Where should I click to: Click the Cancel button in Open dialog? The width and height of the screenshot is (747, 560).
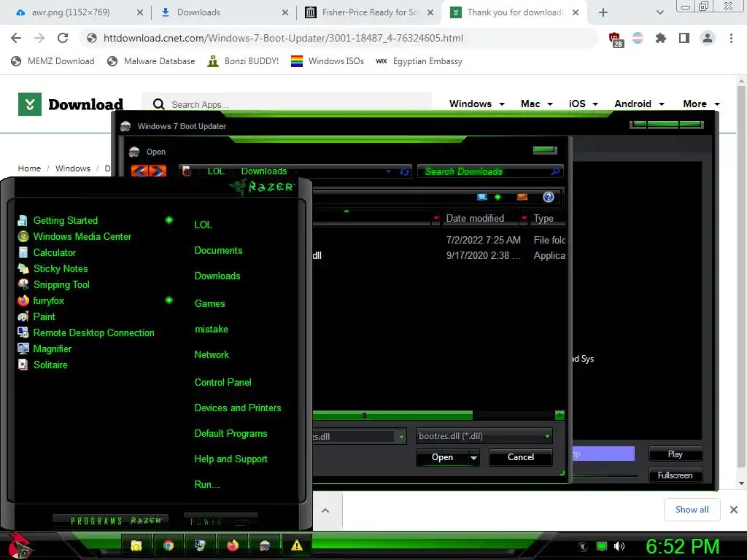[520, 457]
